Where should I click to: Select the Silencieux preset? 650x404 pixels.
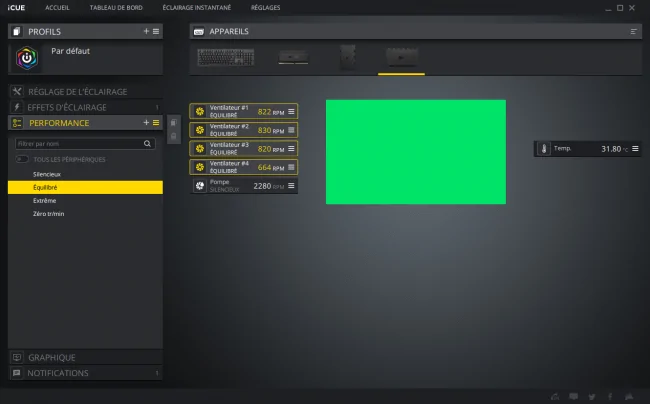click(x=85, y=174)
